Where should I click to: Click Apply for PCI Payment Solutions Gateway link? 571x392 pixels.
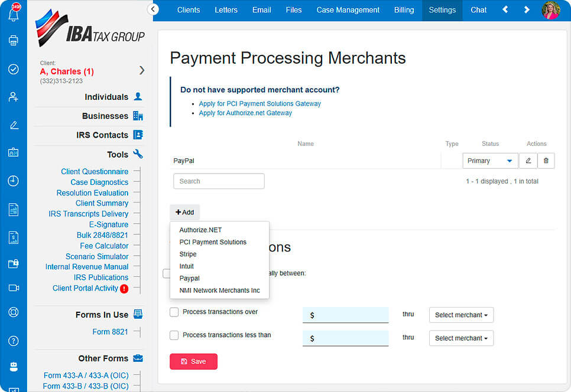click(x=259, y=104)
